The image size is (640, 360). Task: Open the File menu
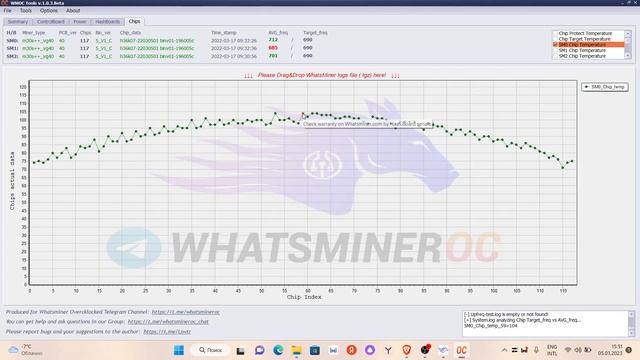pos(7,11)
